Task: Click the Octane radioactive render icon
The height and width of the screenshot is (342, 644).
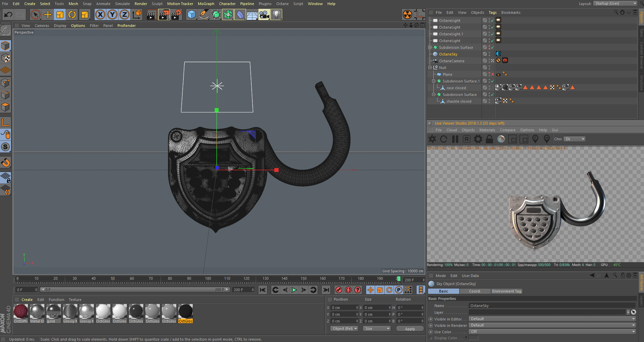Action: [407, 14]
